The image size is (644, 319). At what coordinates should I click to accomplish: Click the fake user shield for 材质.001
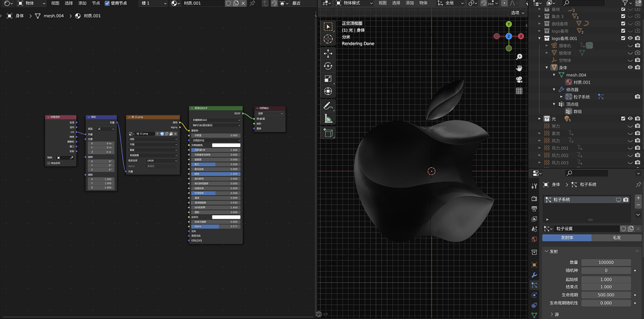[x=228, y=3]
